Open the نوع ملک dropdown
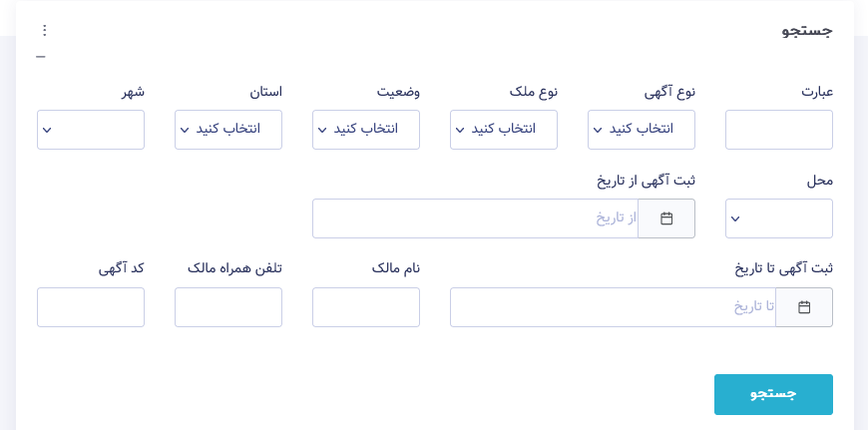 [504, 130]
